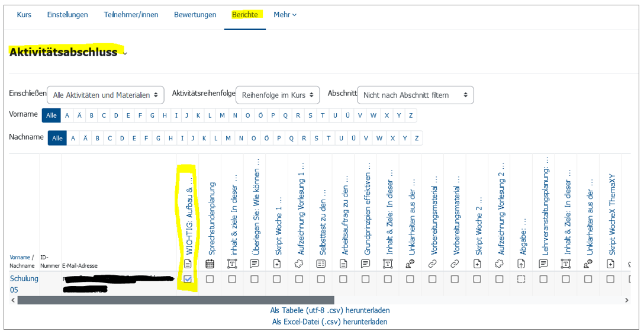The image size is (644, 334).
Task: Click the file icon under Skript Woche 2
Action: [477, 264]
